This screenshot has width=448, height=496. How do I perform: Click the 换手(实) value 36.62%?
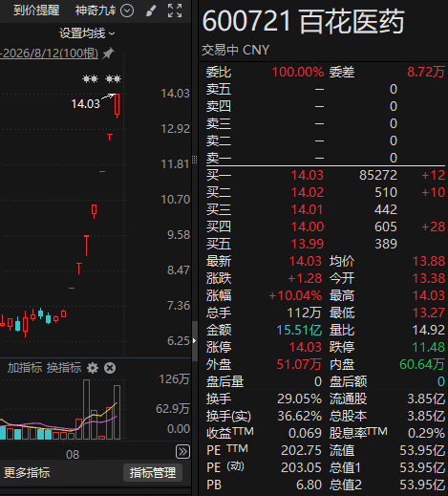click(x=299, y=416)
